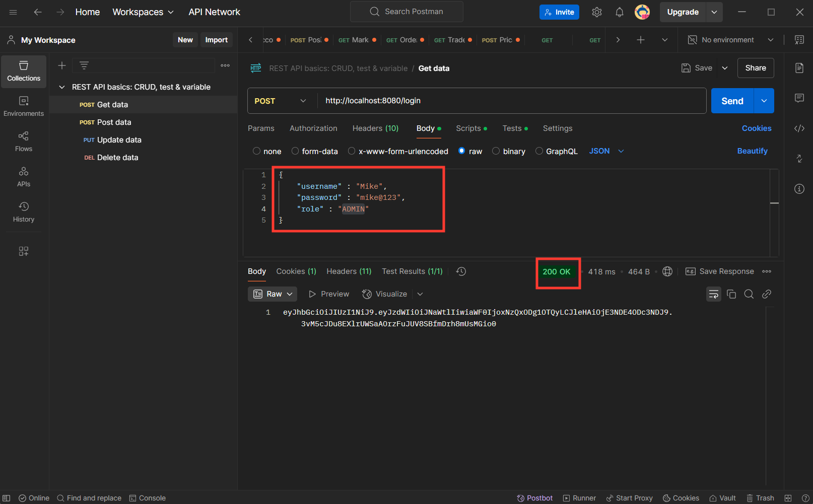Open the Upgrade dropdown arrow
Image resolution: width=813 pixels, height=504 pixels.
[x=714, y=12]
